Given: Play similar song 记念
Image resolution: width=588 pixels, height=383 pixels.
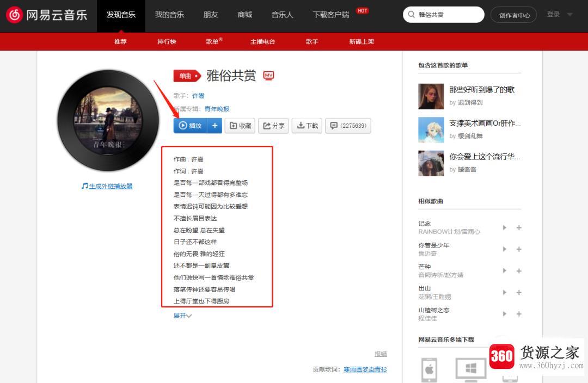Looking at the screenshot, I should click(x=504, y=227).
